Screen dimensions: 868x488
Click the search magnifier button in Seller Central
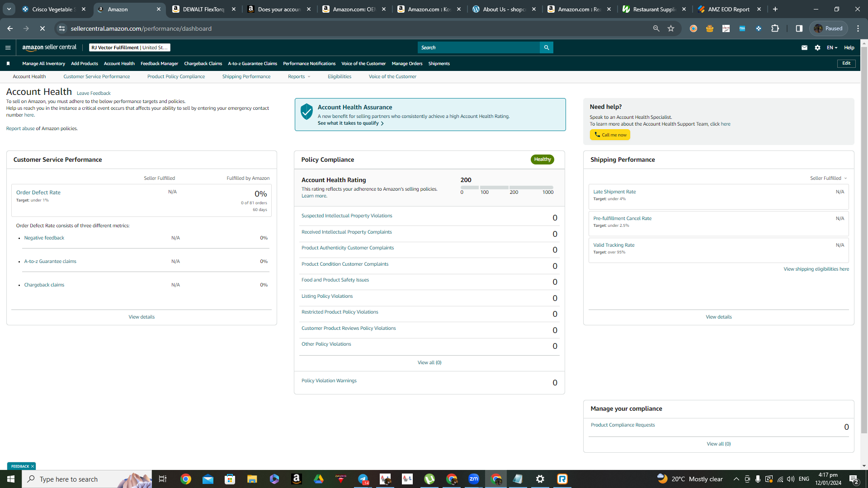[x=547, y=47]
